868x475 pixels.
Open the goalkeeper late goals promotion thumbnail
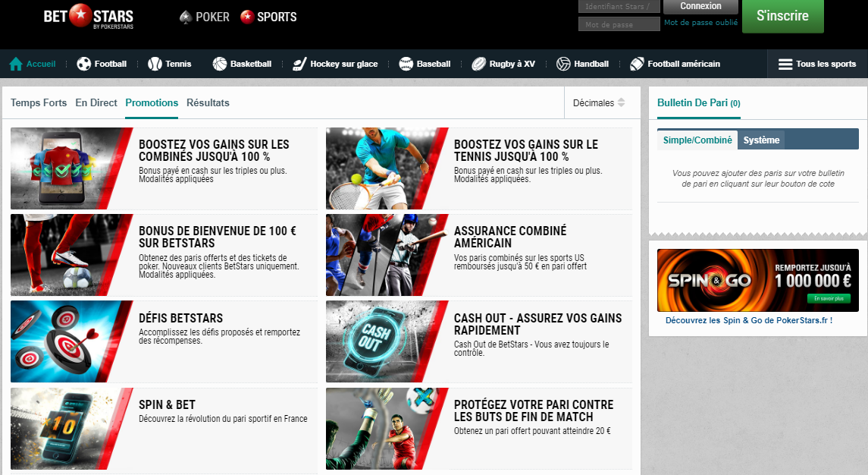(x=387, y=429)
